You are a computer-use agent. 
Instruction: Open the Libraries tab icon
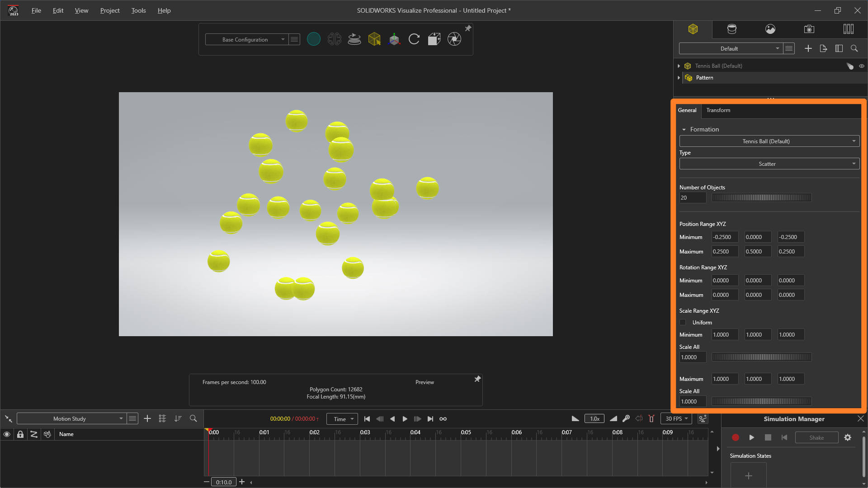[x=848, y=29]
